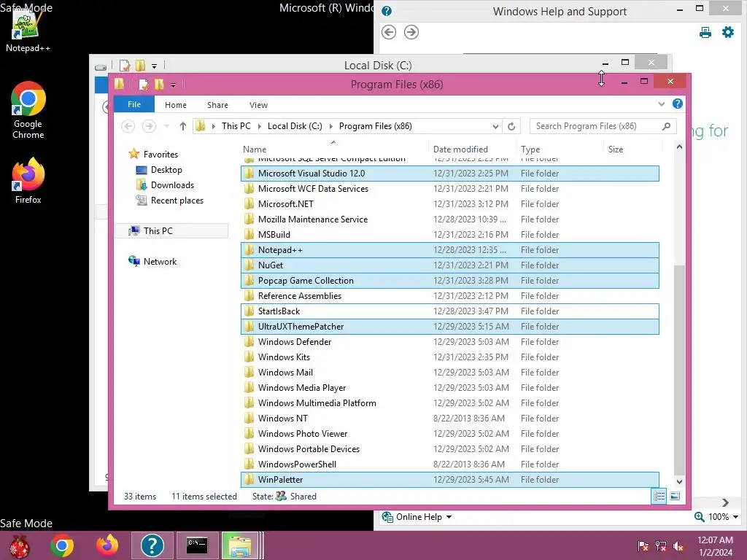Expand the ribbon with chevron
This screenshot has width=747, height=560.
[x=661, y=104]
